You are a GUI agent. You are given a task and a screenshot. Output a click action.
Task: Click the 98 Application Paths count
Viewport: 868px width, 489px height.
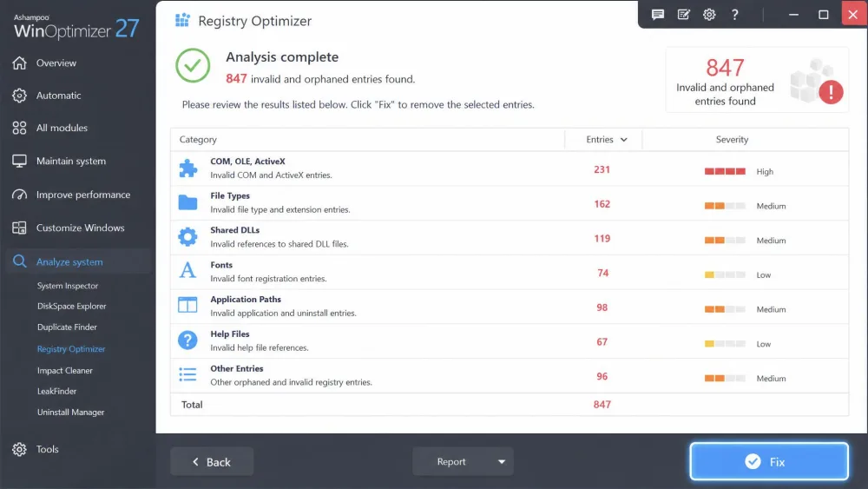point(602,307)
